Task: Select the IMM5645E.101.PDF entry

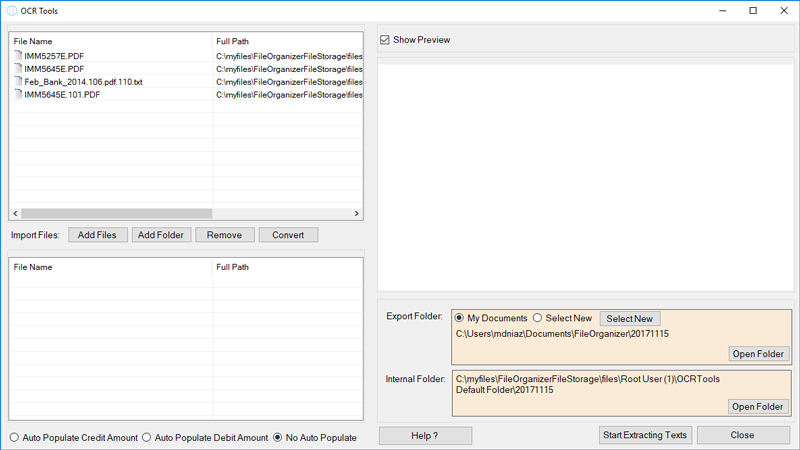Action: tap(62, 94)
